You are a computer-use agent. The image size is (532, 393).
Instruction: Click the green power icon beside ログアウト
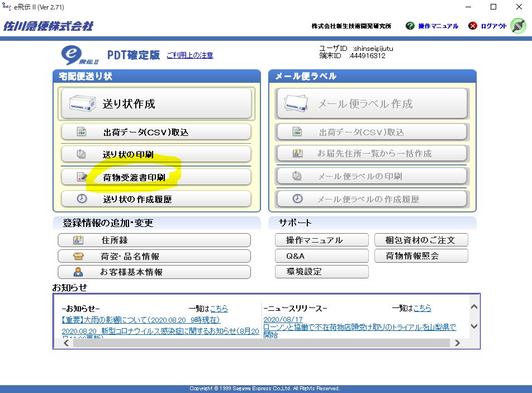click(518, 26)
